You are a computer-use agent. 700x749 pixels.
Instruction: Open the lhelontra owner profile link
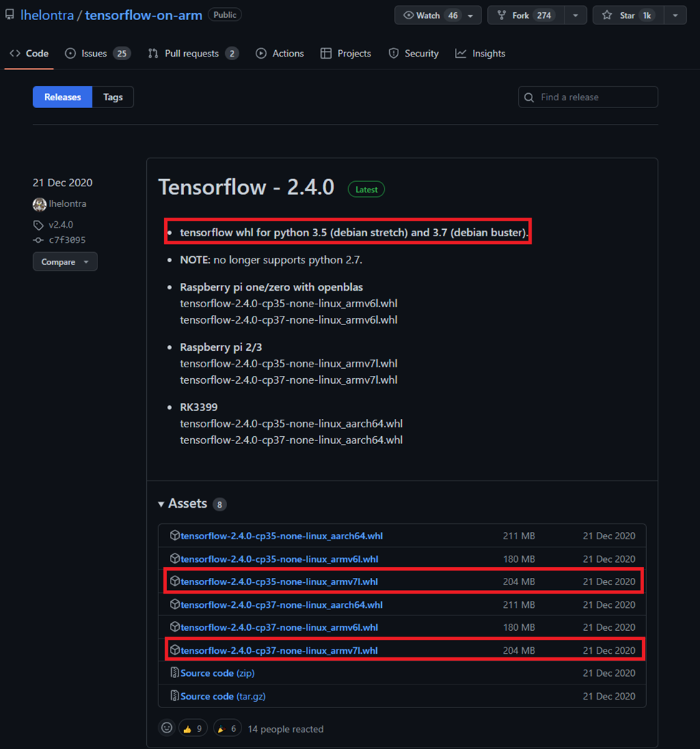[47, 15]
